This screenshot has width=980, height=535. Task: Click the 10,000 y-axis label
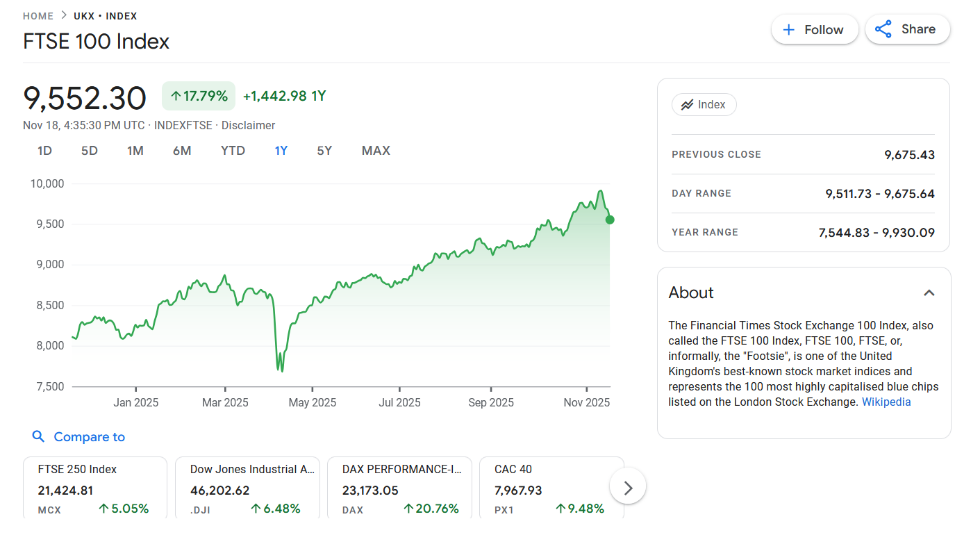tap(47, 183)
